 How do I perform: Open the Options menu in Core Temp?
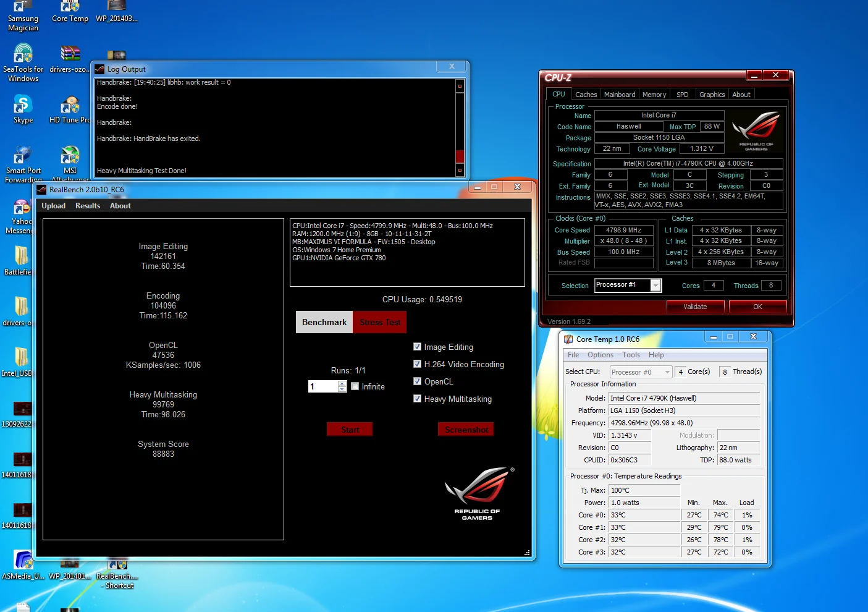point(600,355)
